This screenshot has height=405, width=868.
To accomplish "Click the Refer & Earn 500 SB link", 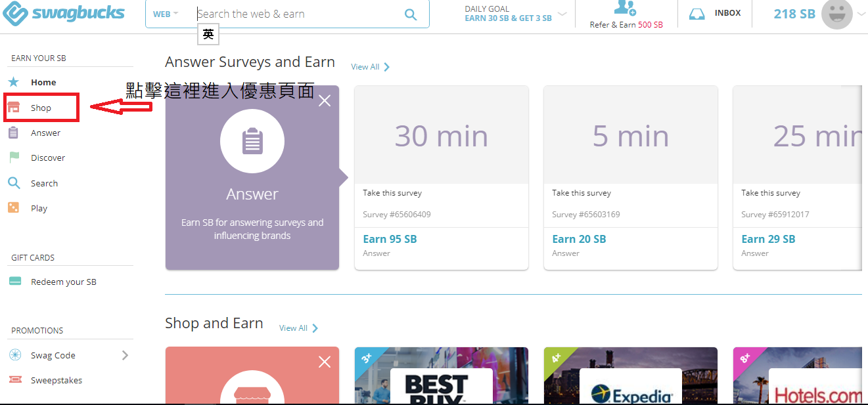I will 626,25.
